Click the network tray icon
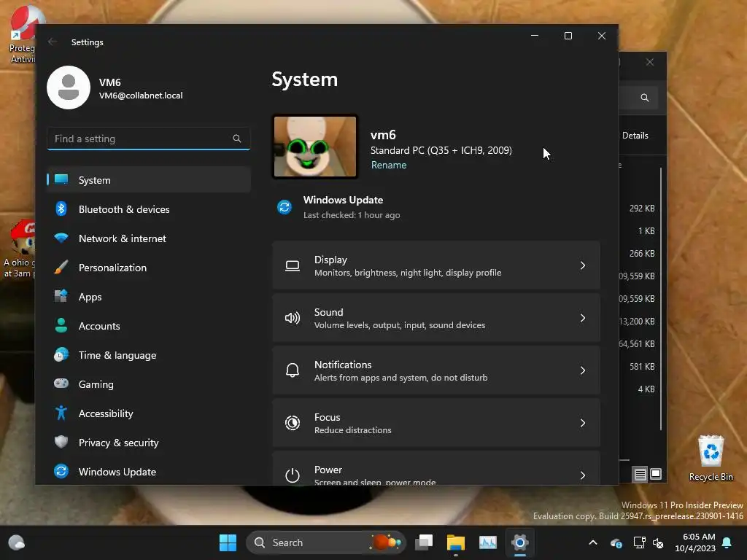 (x=639, y=542)
